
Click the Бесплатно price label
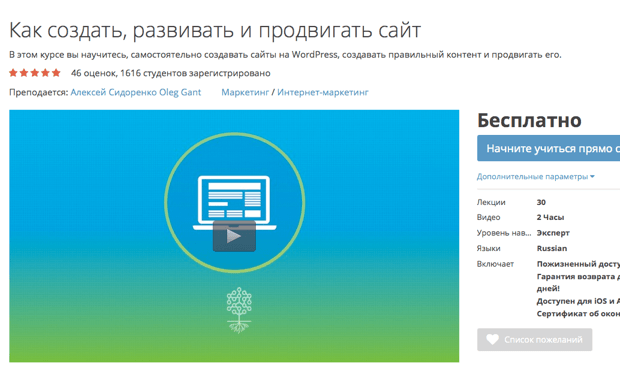tap(529, 120)
